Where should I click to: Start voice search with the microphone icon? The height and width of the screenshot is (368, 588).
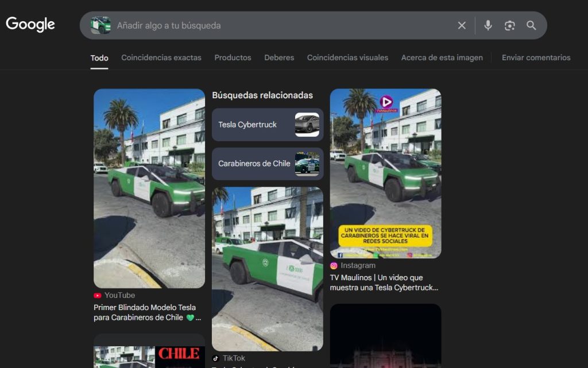tap(488, 25)
